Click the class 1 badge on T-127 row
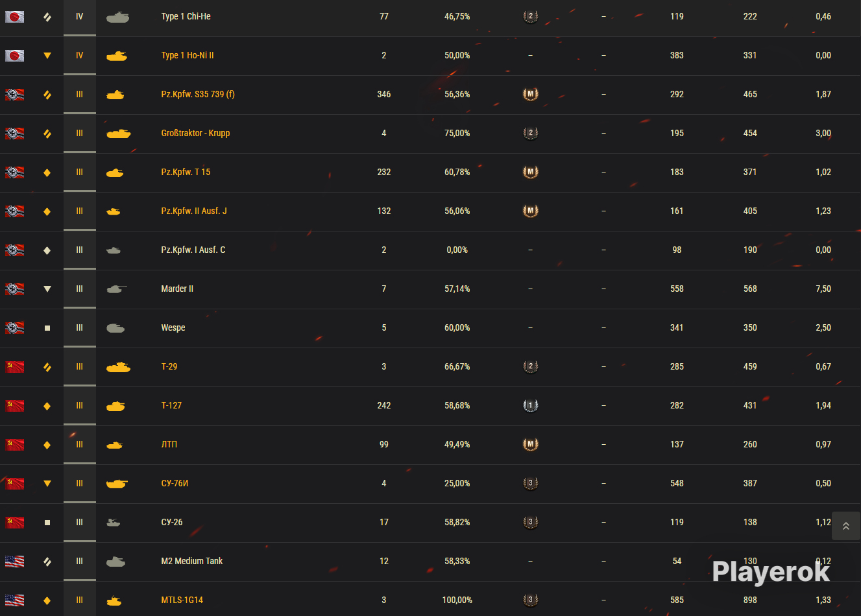 pyautogui.click(x=531, y=405)
